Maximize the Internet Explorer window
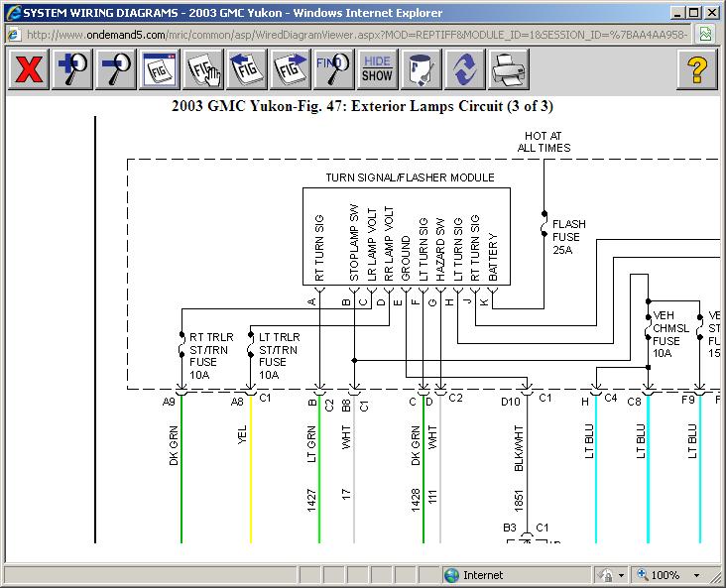The width and height of the screenshot is (726, 588). click(x=694, y=13)
